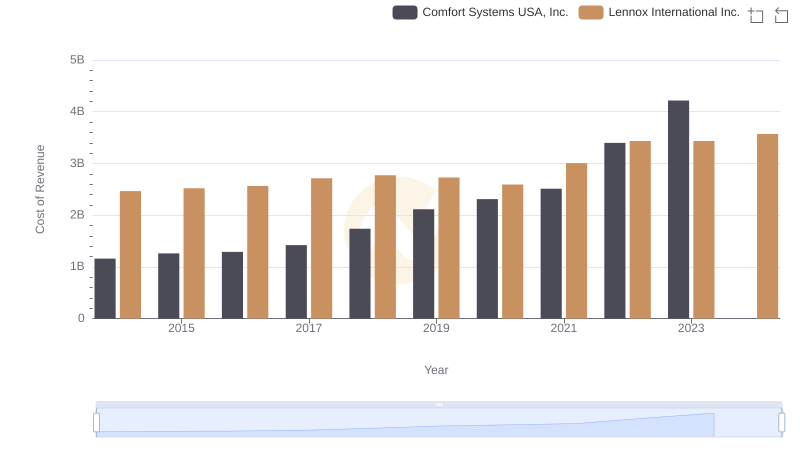Select the 2015 Comfort Systems bar
The image size is (800, 461).
tap(169, 286)
